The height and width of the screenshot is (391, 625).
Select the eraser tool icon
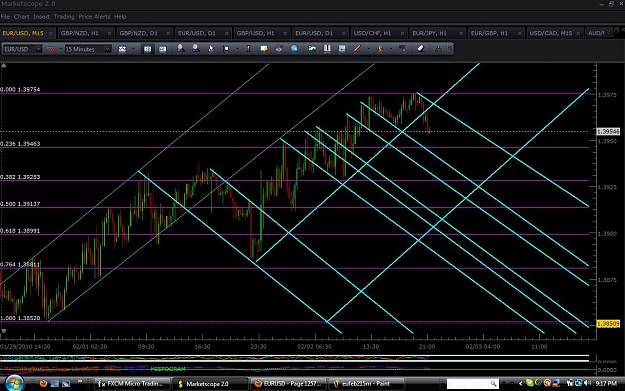[x=421, y=49]
